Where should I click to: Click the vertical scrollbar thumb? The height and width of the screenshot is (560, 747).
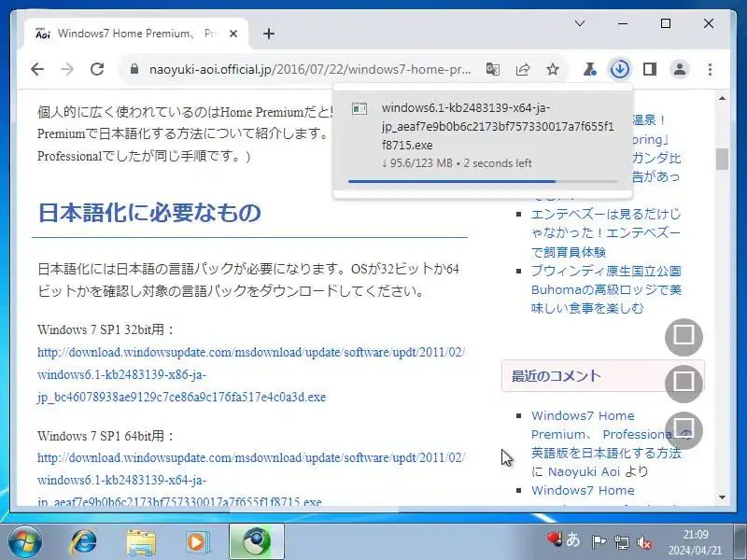(722, 159)
